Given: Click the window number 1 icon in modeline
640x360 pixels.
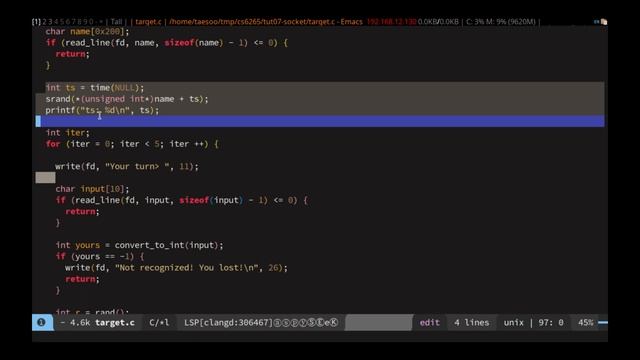Looking at the screenshot, I should (41, 322).
